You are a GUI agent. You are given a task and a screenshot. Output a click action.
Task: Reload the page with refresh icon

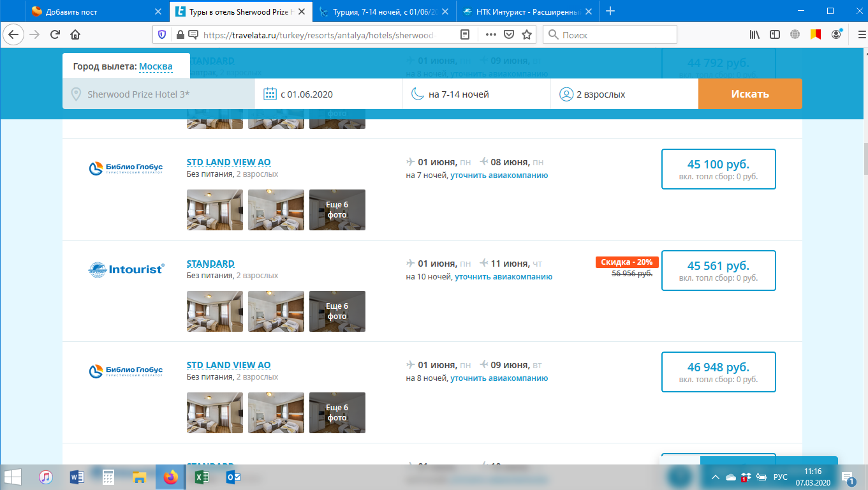(55, 34)
